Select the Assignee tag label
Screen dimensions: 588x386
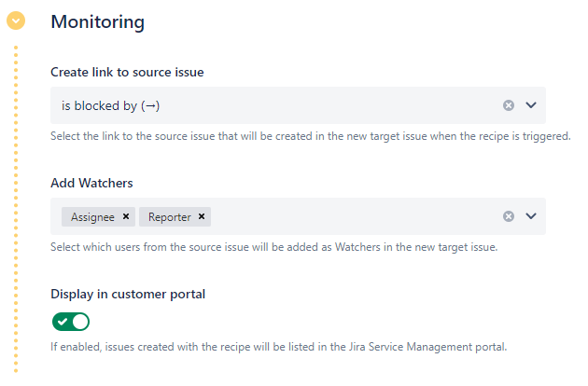coord(92,216)
